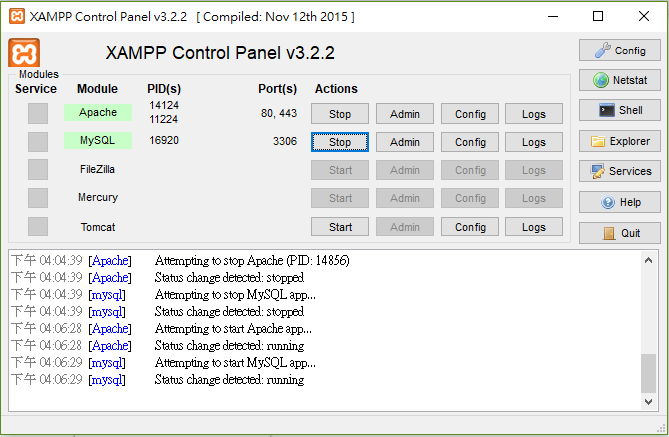Maximize the XAMPP Control Panel window
Viewport: 669px width, 437px height.
(598, 17)
